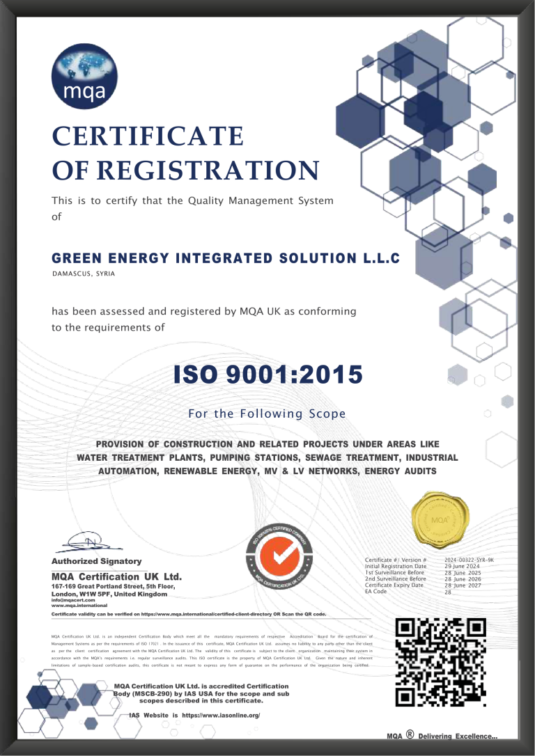
Task: Click company name "GREEN ENERGY INTEGRATED SOLUTION L.L.C"
Action: coord(226,258)
